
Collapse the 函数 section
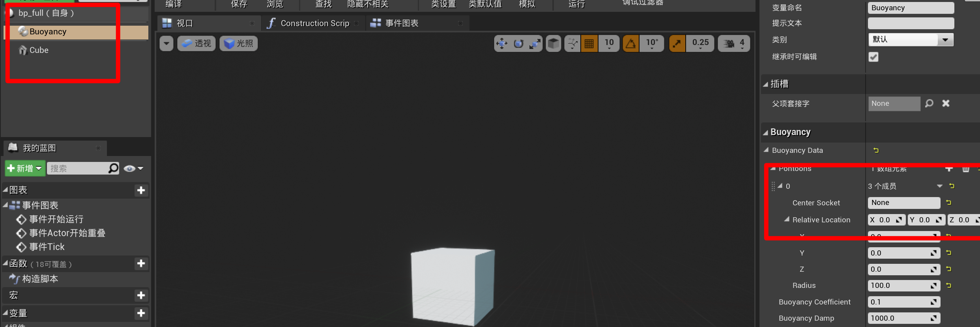tap(6, 263)
